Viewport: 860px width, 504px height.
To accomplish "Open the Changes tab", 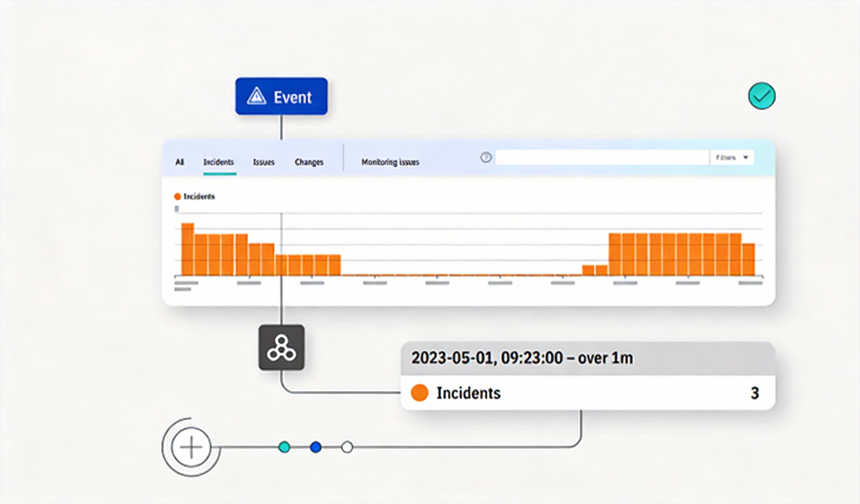I will pos(309,162).
